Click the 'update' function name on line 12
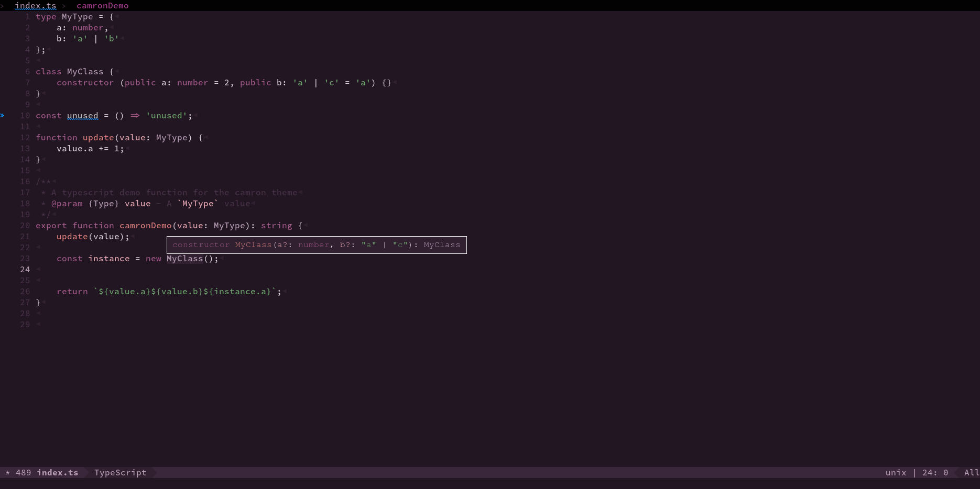980x489 pixels. click(x=98, y=138)
